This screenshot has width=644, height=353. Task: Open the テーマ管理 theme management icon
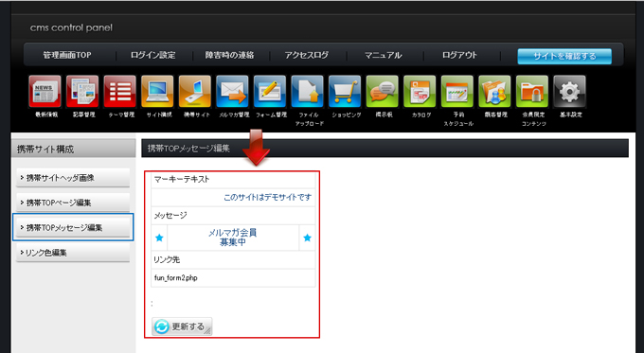pos(120,91)
